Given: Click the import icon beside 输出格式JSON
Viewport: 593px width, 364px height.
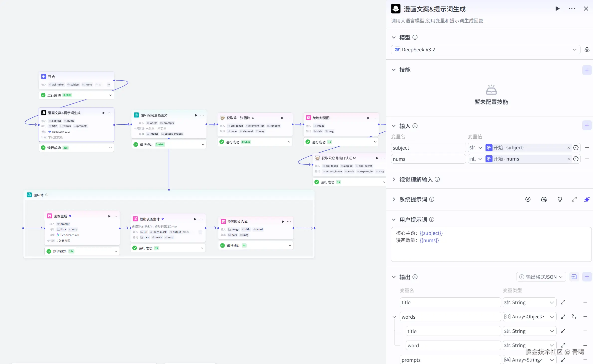Looking at the screenshot, I should (x=574, y=277).
